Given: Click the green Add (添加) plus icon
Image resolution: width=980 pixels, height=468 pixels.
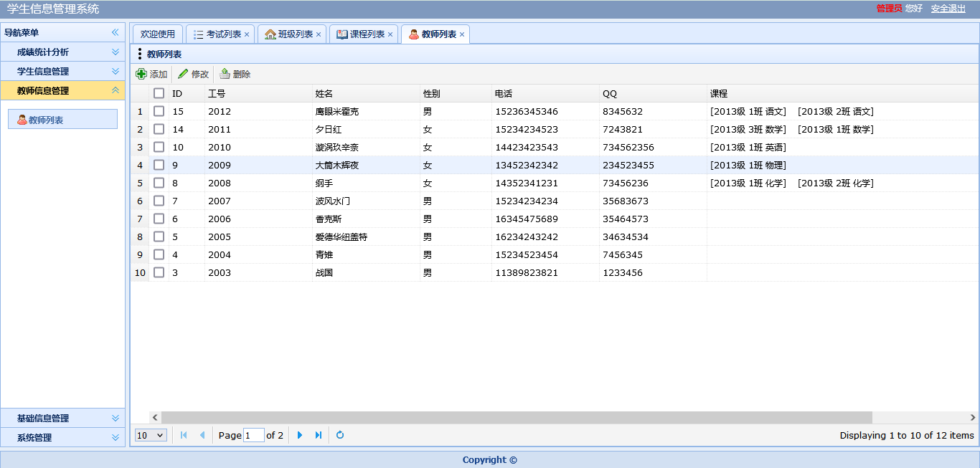Looking at the screenshot, I should click(x=141, y=74).
